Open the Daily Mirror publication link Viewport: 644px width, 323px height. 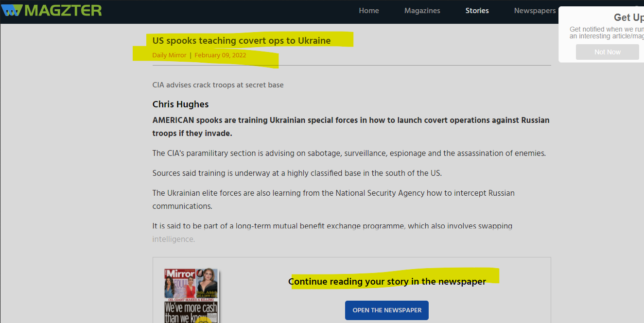(x=169, y=55)
